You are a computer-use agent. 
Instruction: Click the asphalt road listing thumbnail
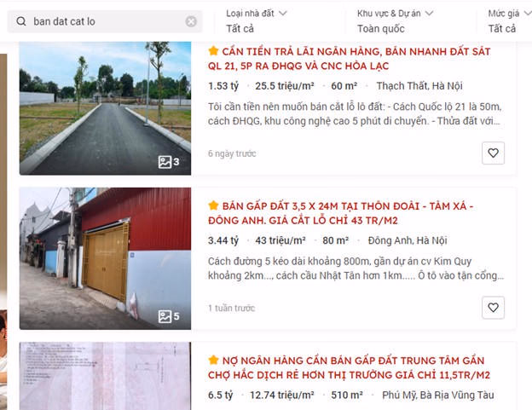click(105, 108)
